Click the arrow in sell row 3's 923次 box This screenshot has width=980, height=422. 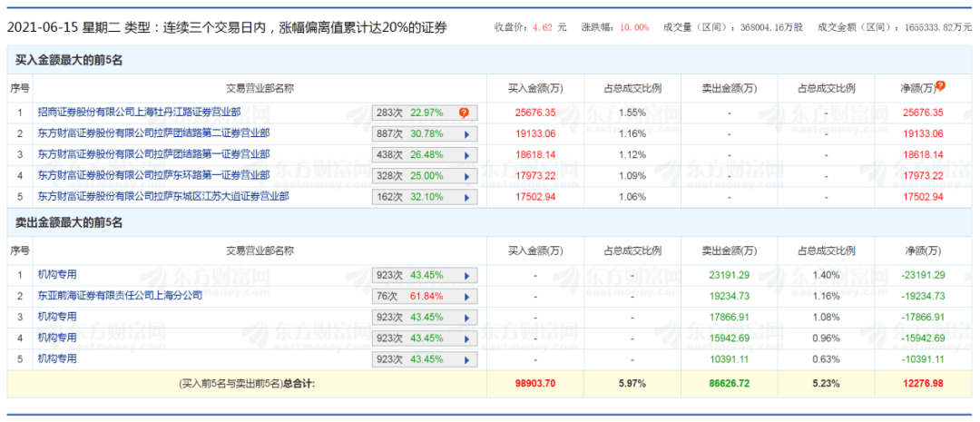pyautogui.click(x=466, y=317)
